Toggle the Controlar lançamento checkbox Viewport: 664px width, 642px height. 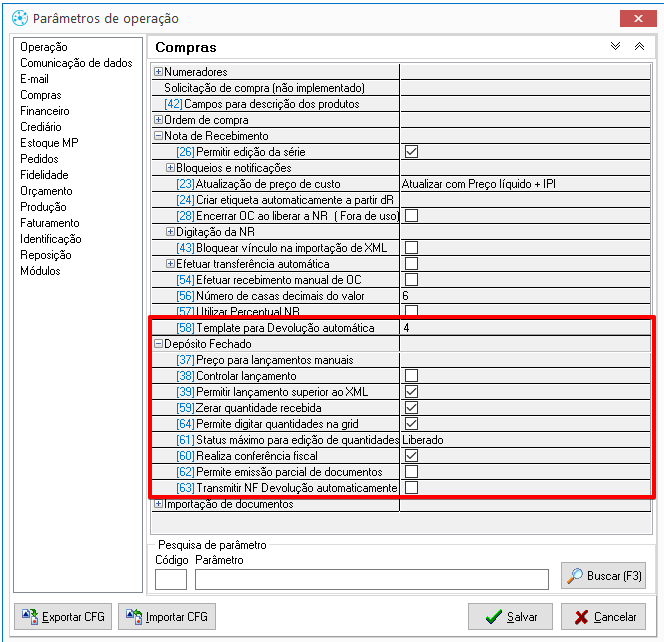pos(410,376)
